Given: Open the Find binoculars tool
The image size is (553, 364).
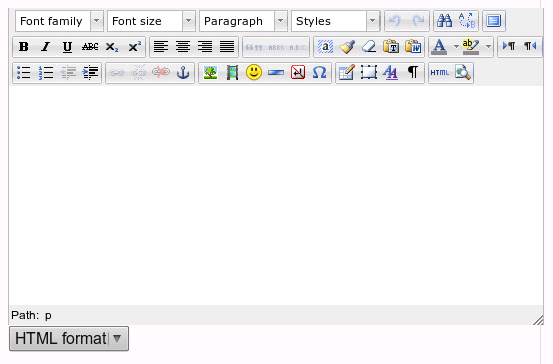Looking at the screenshot, I should 444,21.
